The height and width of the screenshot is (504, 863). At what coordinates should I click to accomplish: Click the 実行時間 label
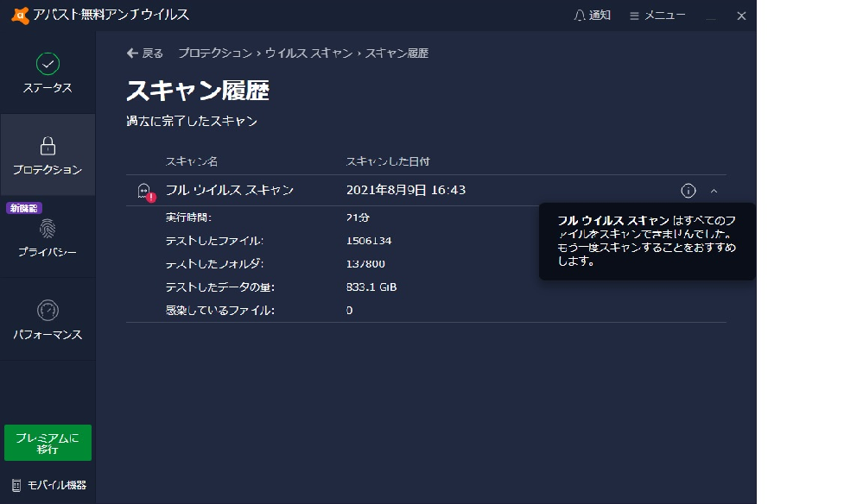189,217
